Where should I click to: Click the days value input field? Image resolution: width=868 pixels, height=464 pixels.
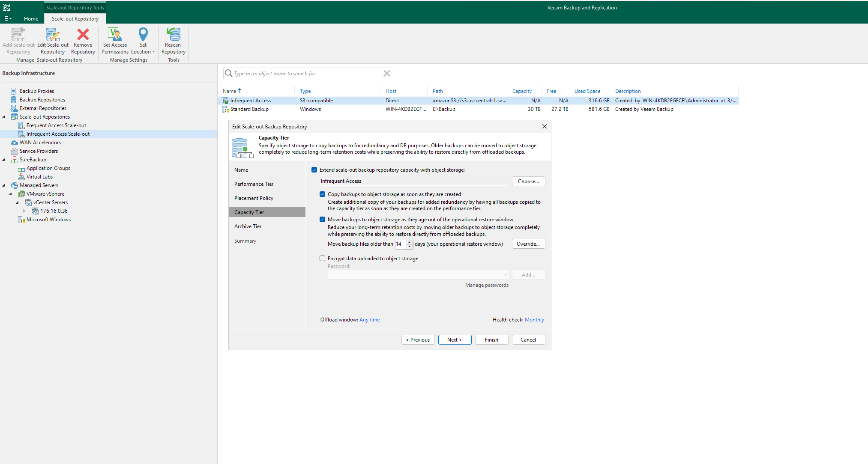(401, 244)
